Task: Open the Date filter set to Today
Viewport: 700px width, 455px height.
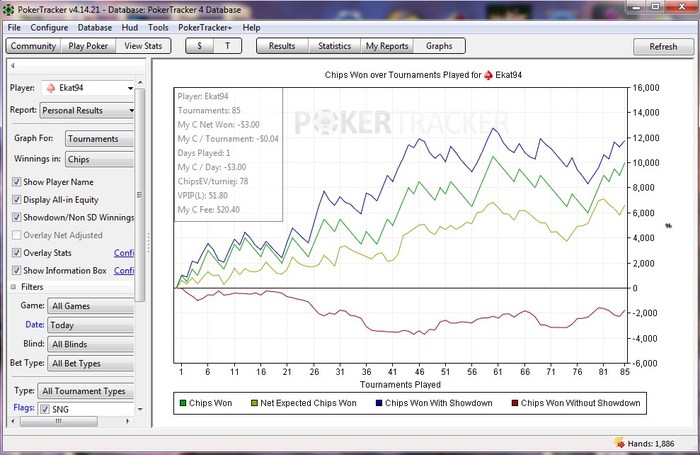Action: click(91, 325)
